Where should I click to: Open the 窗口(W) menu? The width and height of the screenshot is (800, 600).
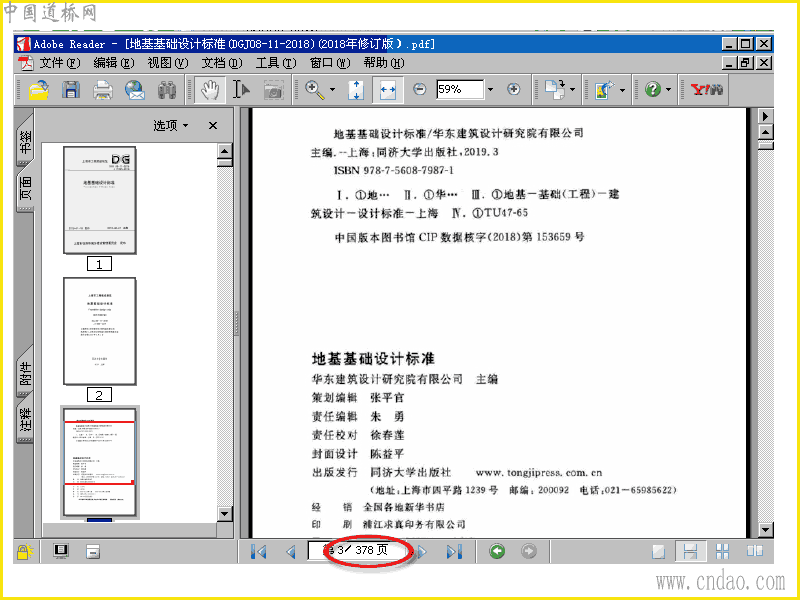[x=330, y=63]
